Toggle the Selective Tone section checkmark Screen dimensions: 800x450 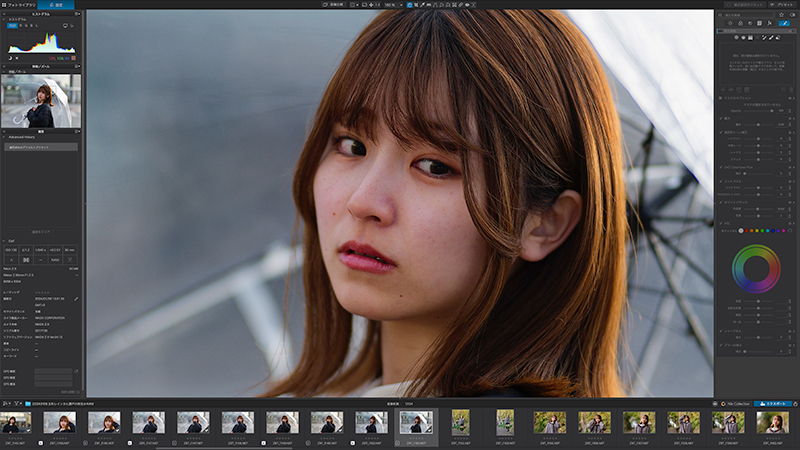tap(721, 132)
